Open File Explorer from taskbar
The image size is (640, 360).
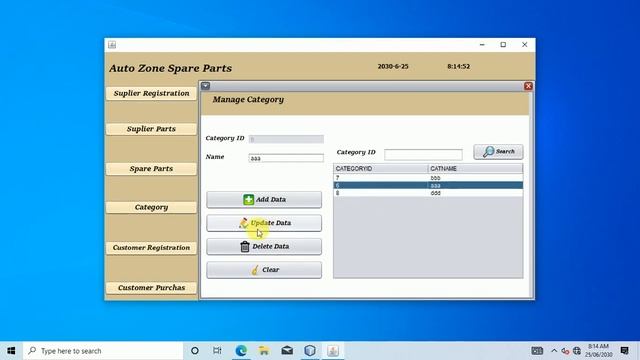[264, 351]
